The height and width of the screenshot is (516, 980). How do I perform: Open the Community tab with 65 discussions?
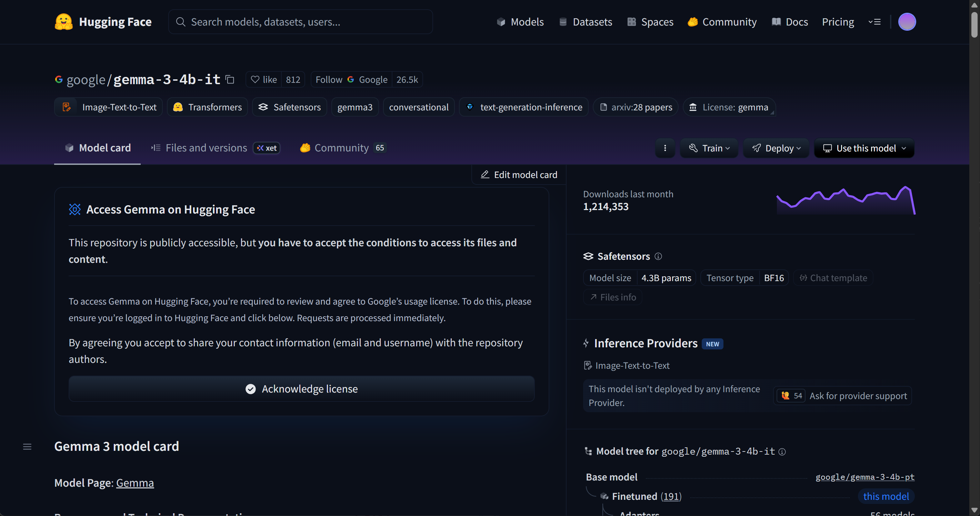click(x=342, y=148)
